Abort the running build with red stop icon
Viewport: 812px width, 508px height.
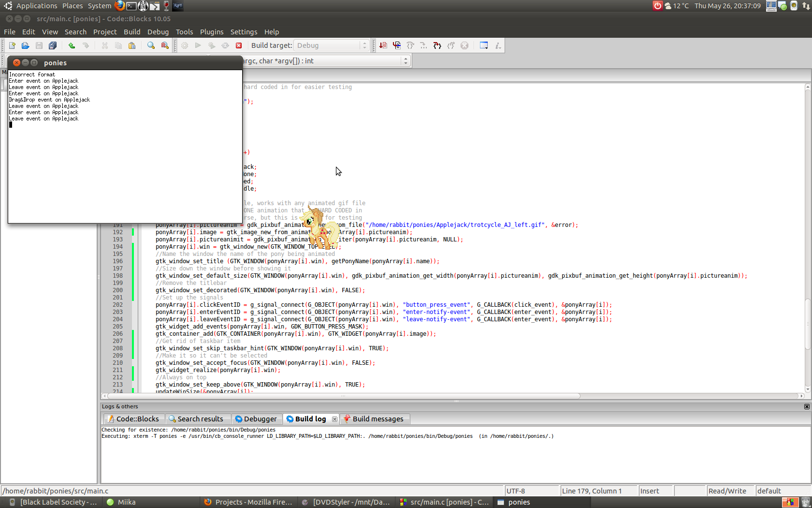point(239,45)
